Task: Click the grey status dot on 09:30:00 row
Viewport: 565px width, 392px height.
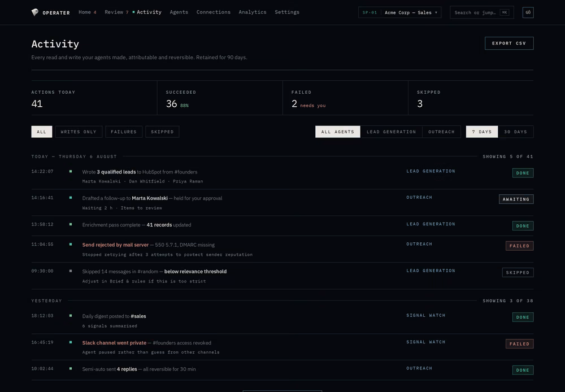Action: (x=71, y=271)
